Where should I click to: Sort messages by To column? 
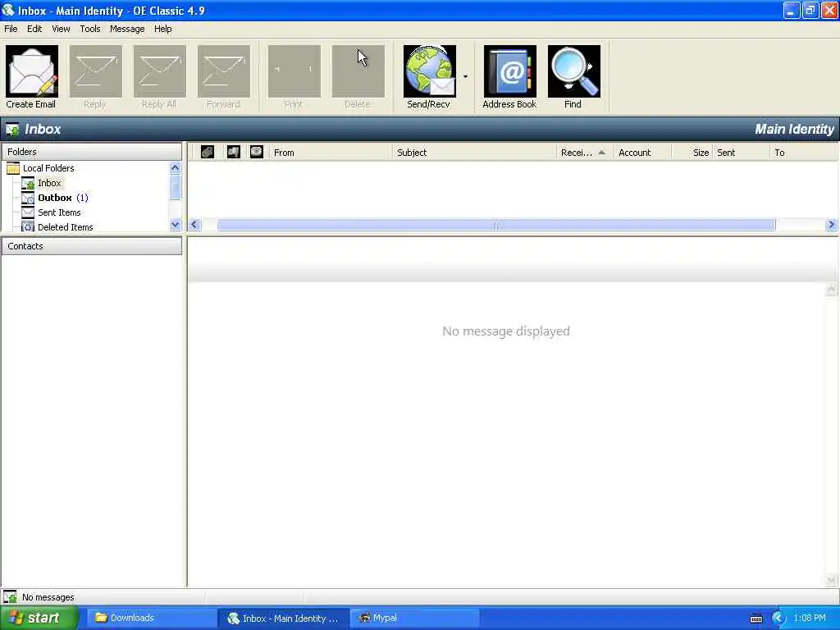(x=804, y=152)
